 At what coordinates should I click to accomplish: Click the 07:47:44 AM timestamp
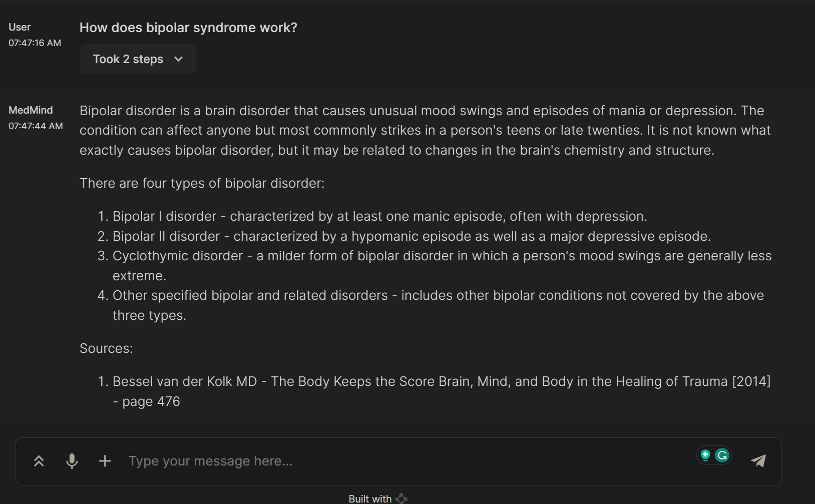(x=36, y=126)
